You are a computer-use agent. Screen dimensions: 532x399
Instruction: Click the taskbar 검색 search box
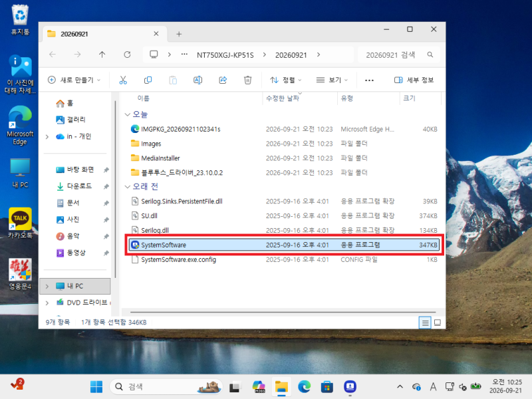pyautogui.click(x=166, y=386)
